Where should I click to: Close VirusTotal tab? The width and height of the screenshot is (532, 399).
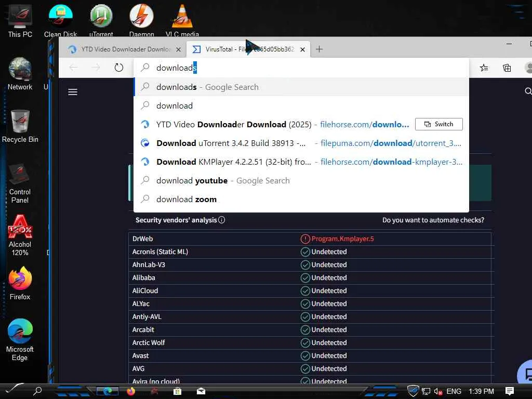click(x=303, y=49)
